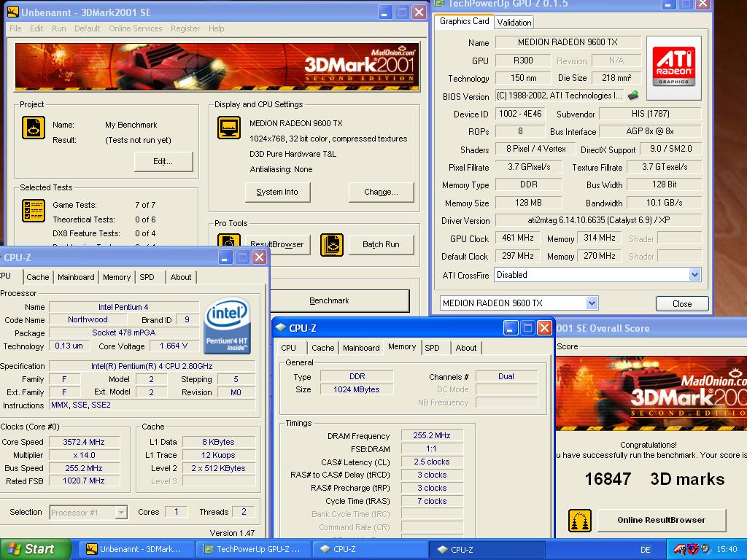Viewport: 747px width, 560px height.
Task: Switch to GPU-Z Validation tab
Action: point(514,23)
